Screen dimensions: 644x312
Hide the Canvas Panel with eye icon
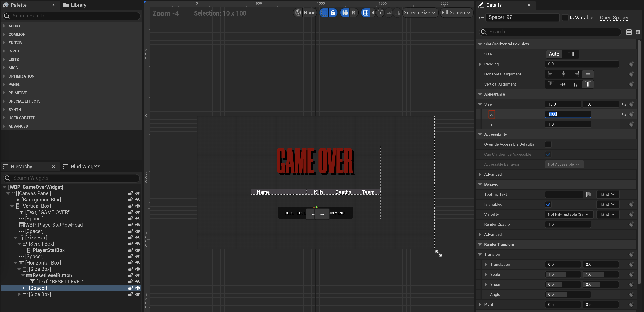point(137,193)
